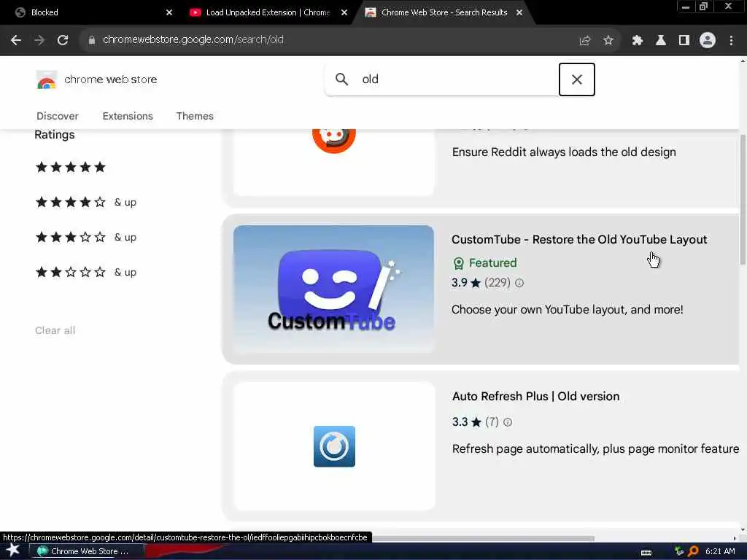Filter by four stars & up
The image size is (747, 560).
tap(86, 202)
